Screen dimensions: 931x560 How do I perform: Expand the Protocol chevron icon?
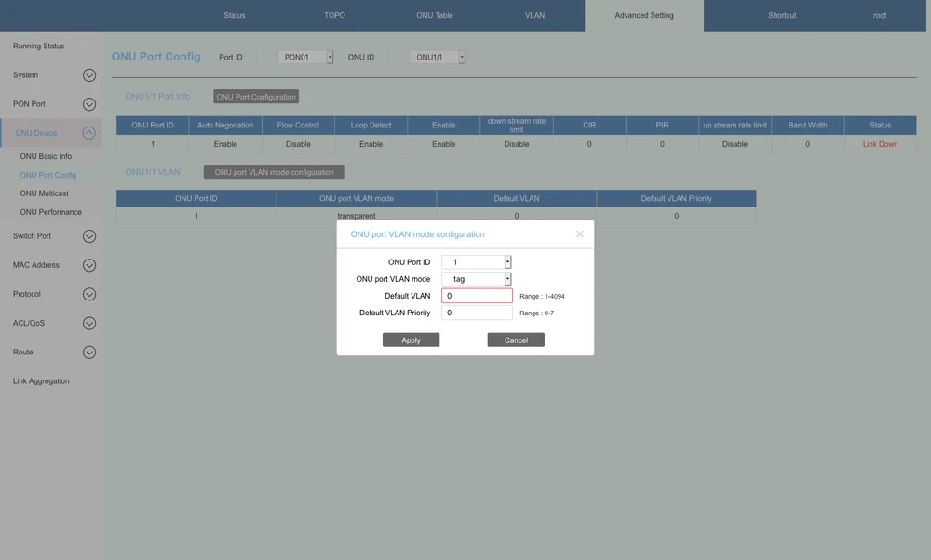[89, 295]
